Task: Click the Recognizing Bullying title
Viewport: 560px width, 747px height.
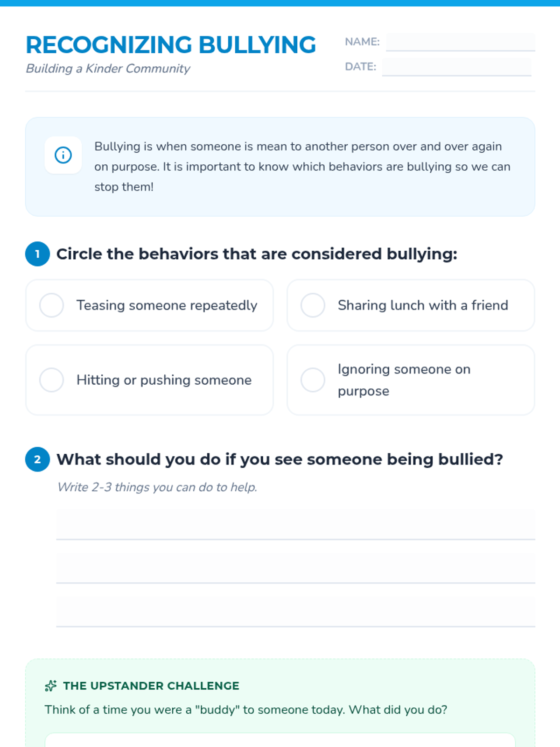Action: click(x=171, y=45)
